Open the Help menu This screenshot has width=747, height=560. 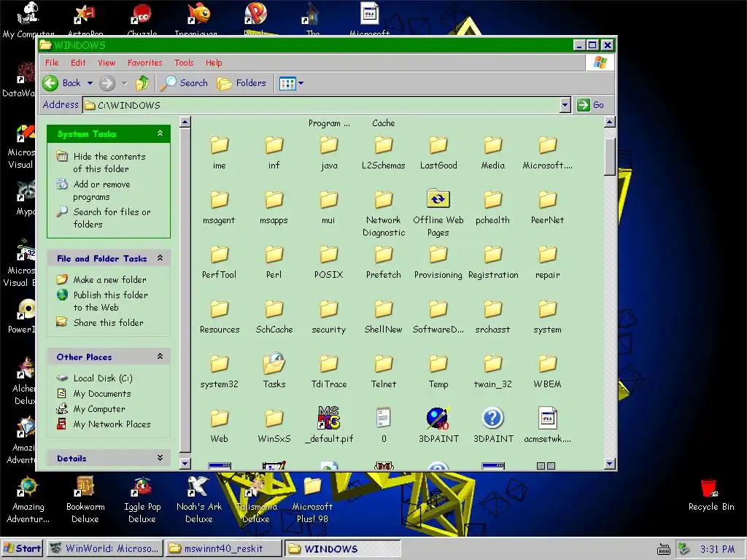click(x=214, y=63)
